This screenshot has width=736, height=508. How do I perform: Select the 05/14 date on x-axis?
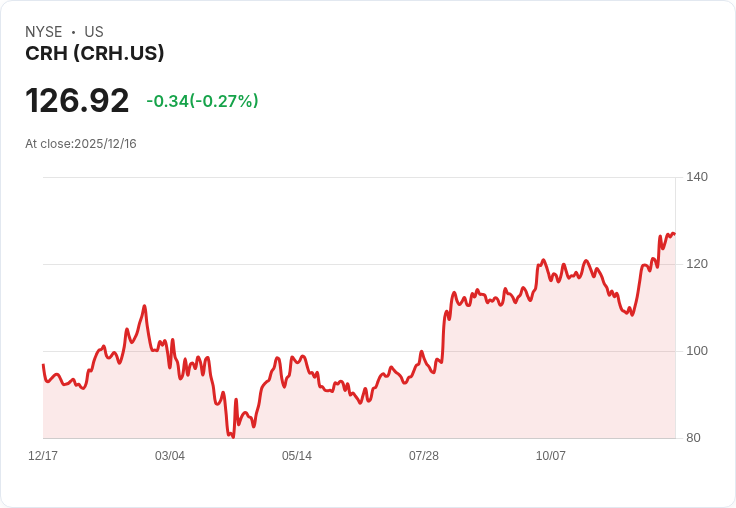(297, 456)
